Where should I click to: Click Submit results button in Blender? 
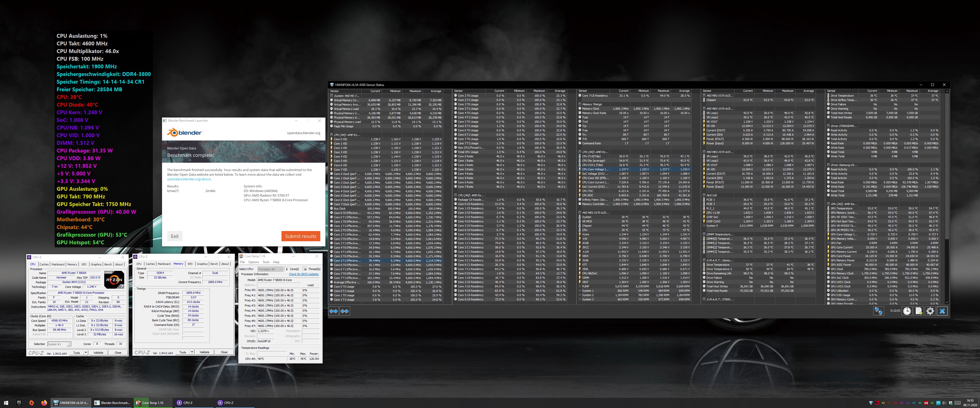pos(301,236)
